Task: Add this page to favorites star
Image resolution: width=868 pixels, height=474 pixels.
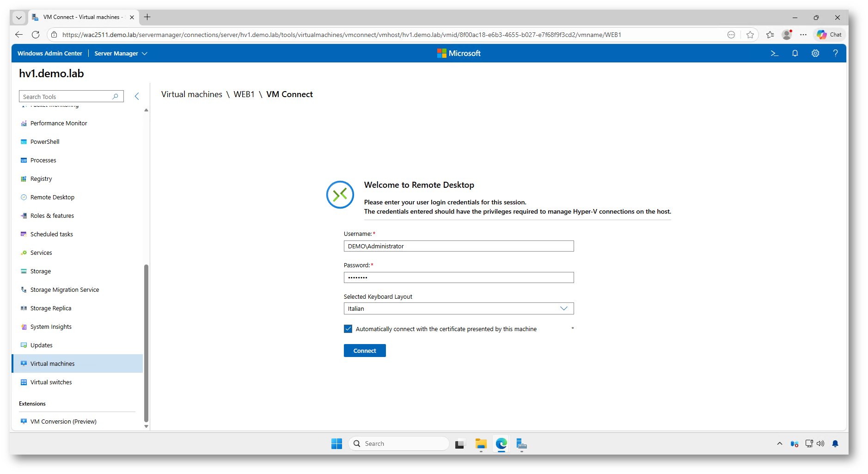Action: click(x=750, y=35)
